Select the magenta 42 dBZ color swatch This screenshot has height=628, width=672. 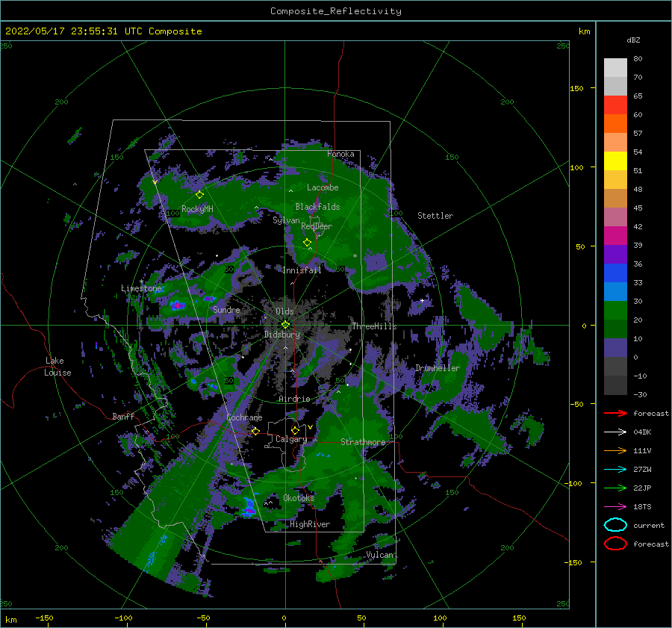[615, 236]
